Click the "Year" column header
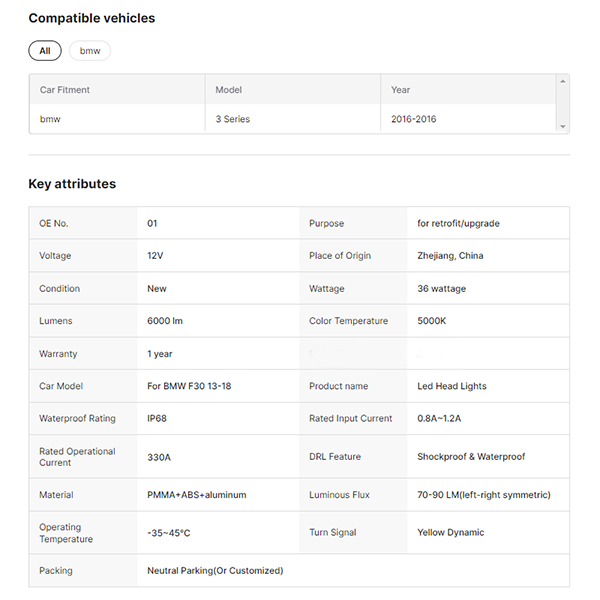600x600 pixels. (x=401, y=90)
